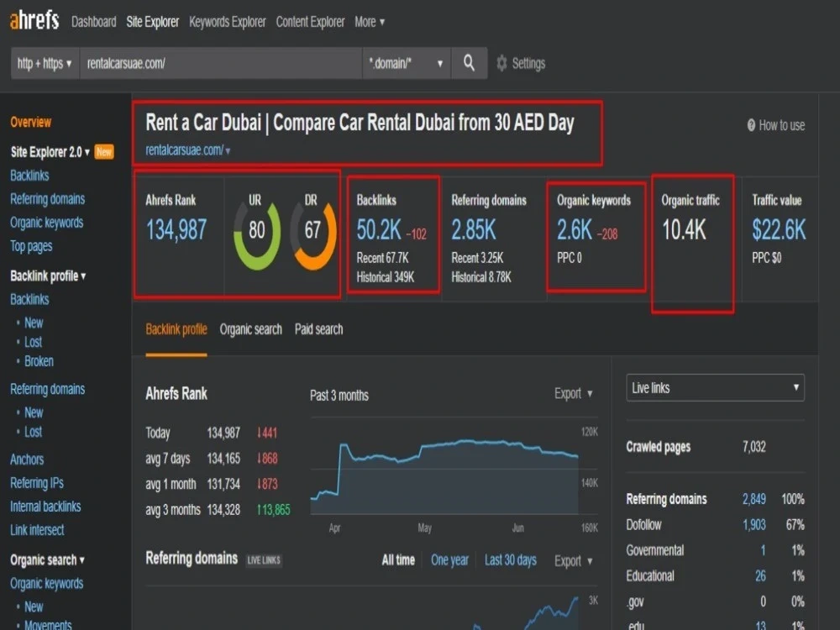Click the Backlinks value 50.2K
The height and width of the screenshot is (630, 840).
coord(379,230)
